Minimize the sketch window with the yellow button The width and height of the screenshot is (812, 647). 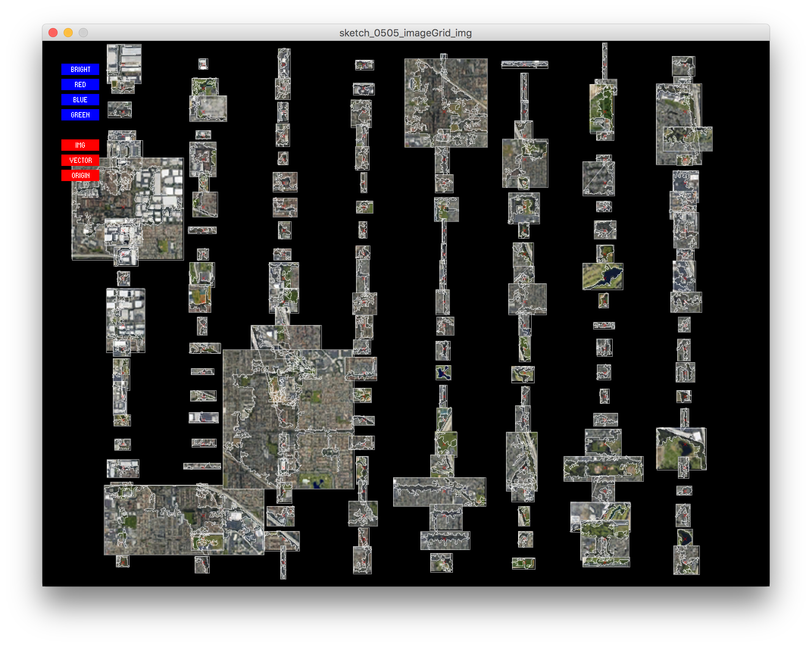pyautogui.click(x=68, y=33)
